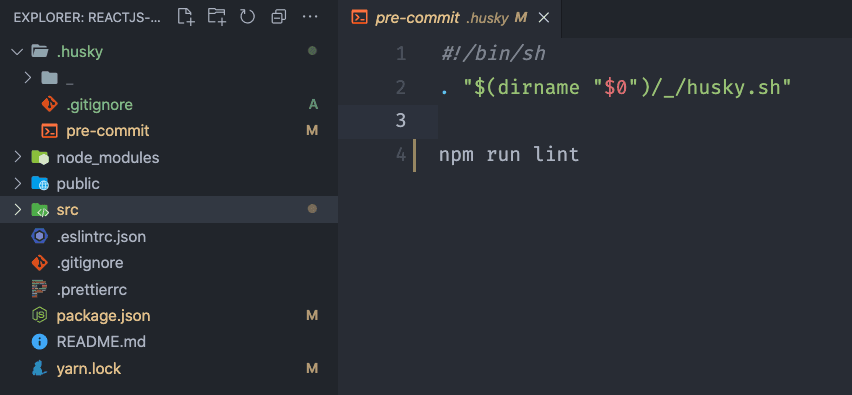
Task: Click the New Folder icon in Explorer
Action: click(x=217, y=17)
